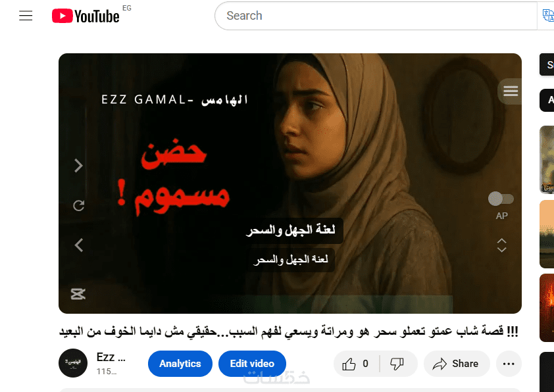Share this video
The width and height of the screenshot is (554, 392).
(x=456, y=364)
